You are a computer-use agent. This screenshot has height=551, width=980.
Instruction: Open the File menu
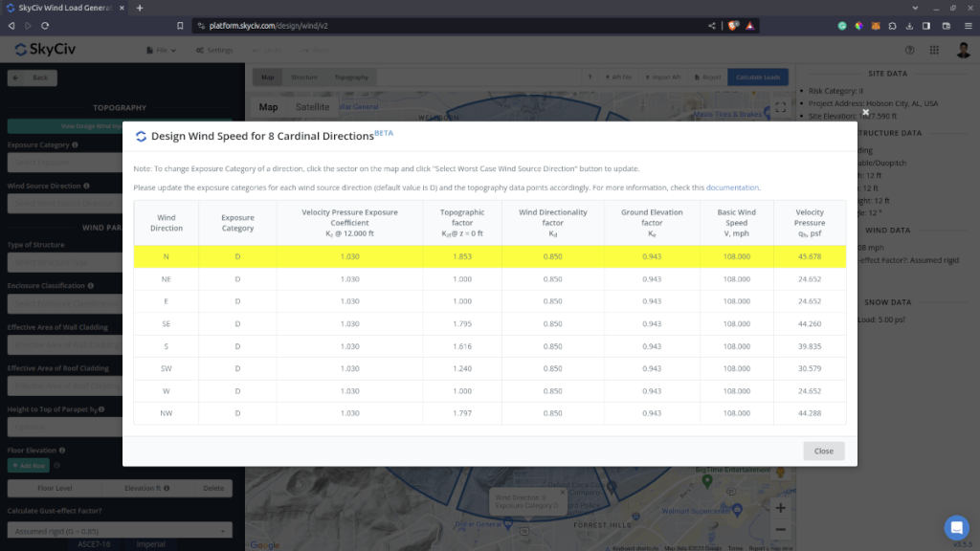point(161,50)
